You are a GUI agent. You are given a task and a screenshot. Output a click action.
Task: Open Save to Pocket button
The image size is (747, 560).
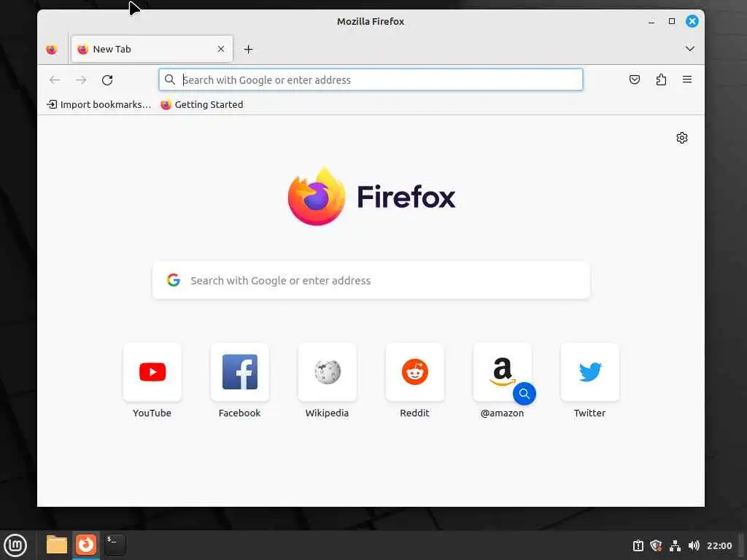tap(634, 79)
